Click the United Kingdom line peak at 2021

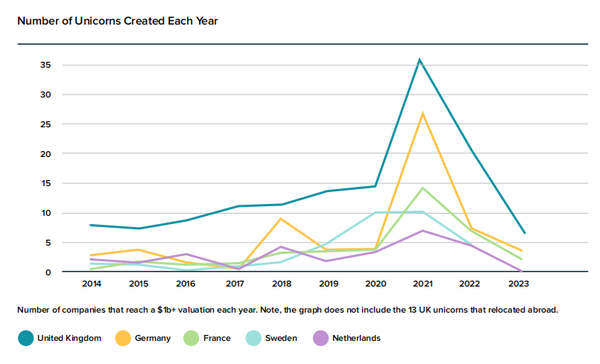(x=420, y=59)
